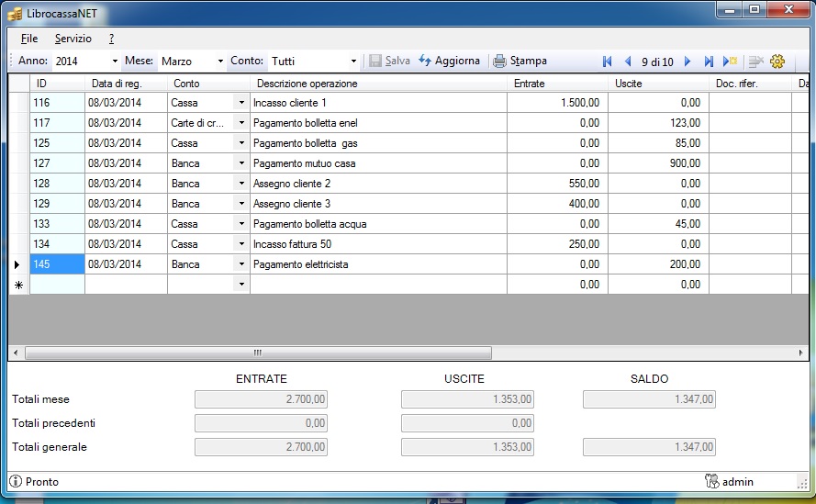Viewport: 816px width, 504px height.
Task: Click the Entrate value 550,00
Action: tap(557, 184)
